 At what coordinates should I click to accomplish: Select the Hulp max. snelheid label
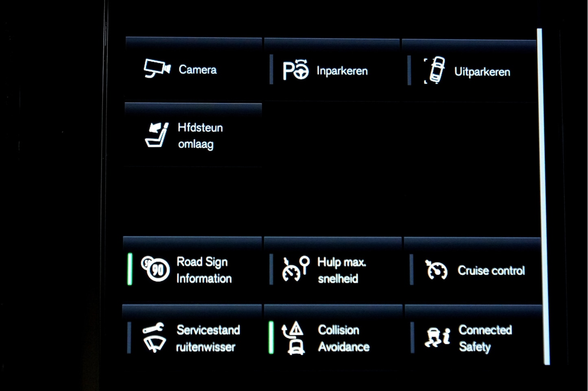pos(342,270)
